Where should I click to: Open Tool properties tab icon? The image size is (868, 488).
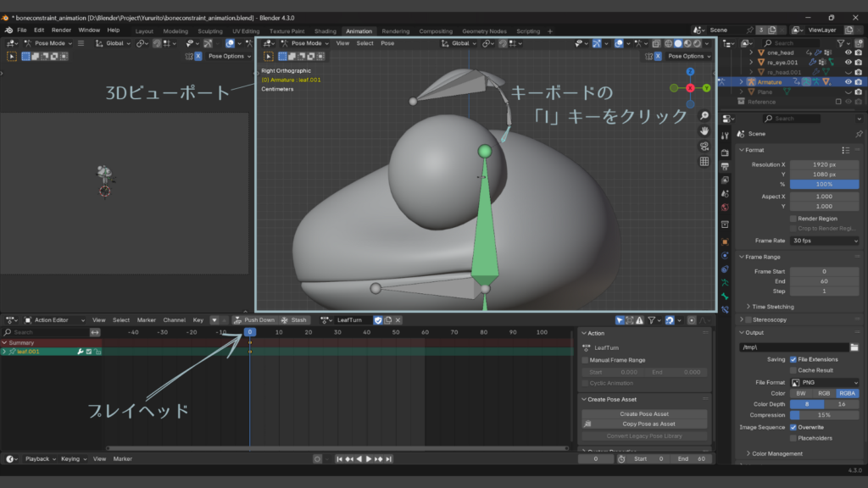726,136
